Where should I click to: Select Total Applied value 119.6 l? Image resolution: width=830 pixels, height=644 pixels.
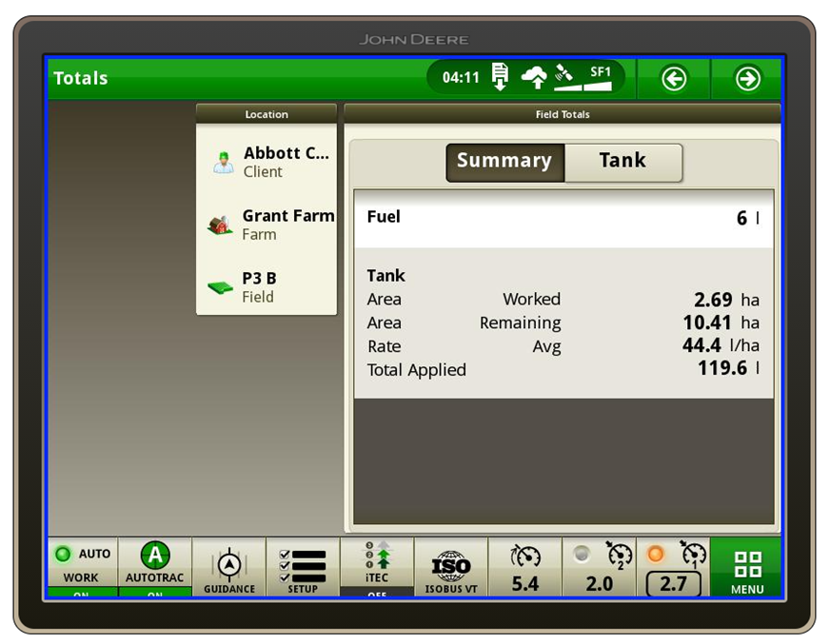coord(729,368)
